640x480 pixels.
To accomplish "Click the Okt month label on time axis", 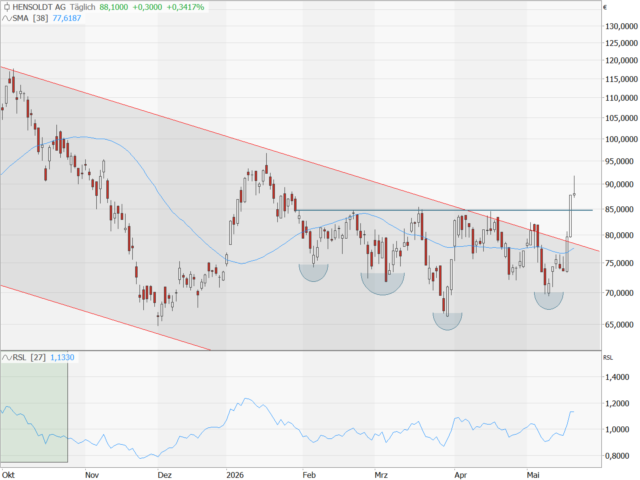I will click(8, 475).
